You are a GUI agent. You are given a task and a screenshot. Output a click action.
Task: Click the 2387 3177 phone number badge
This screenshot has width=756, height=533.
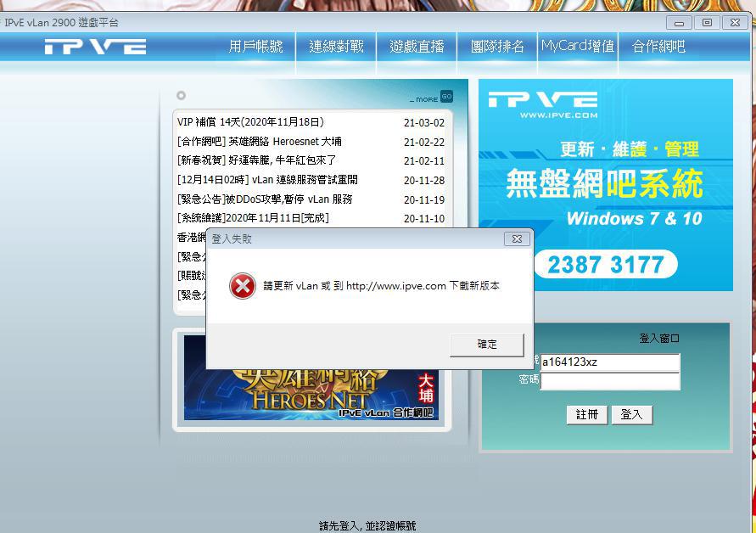606,264
